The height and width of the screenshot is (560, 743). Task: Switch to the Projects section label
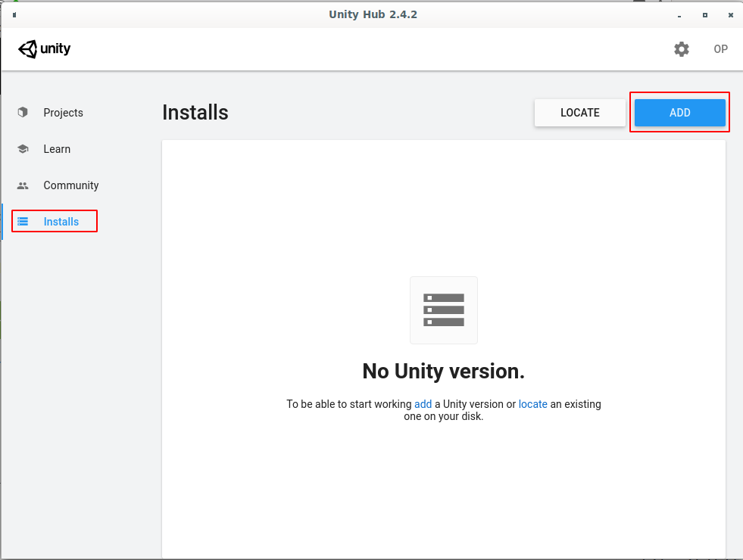(x=63, y=113)
